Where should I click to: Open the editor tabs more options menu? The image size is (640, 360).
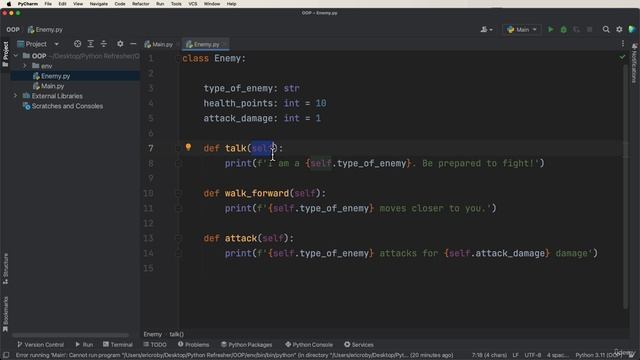click(623, 44)
